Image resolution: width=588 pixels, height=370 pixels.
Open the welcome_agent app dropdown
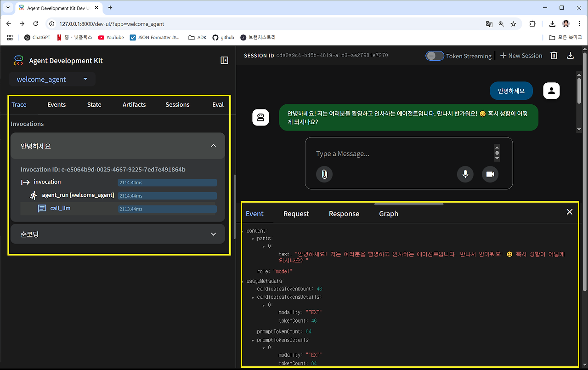coord(52,79)
